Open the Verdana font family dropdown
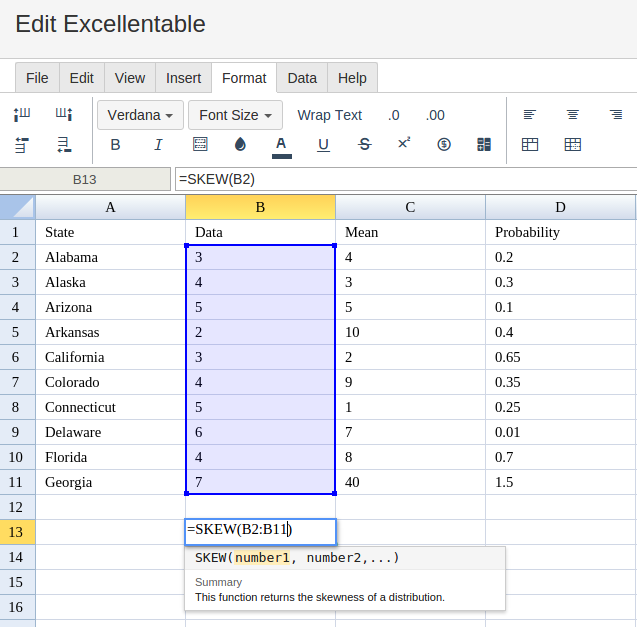This screenshot has width=637, height=627. tap(140, 115)
